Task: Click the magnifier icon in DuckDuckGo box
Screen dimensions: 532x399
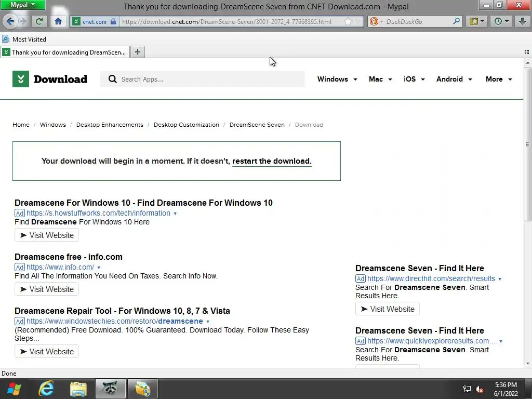Action: click(457, 21)
